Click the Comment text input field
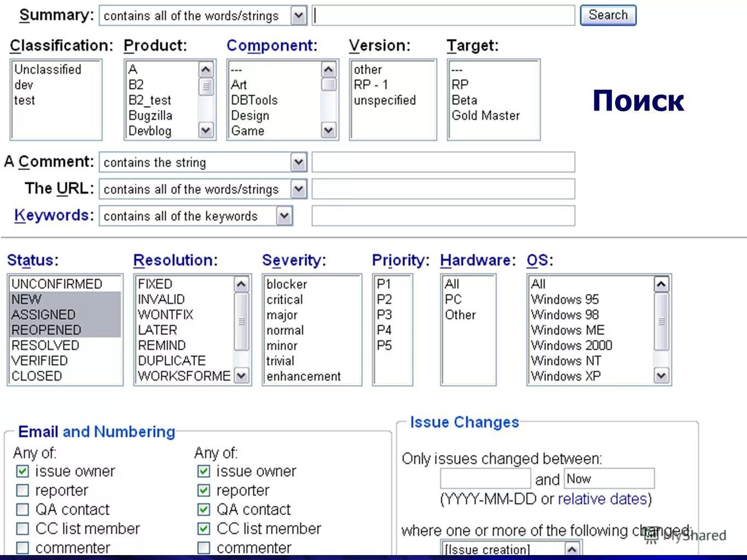Image resolution: width=747 pixels, height=560 pixels. point(443,162)
